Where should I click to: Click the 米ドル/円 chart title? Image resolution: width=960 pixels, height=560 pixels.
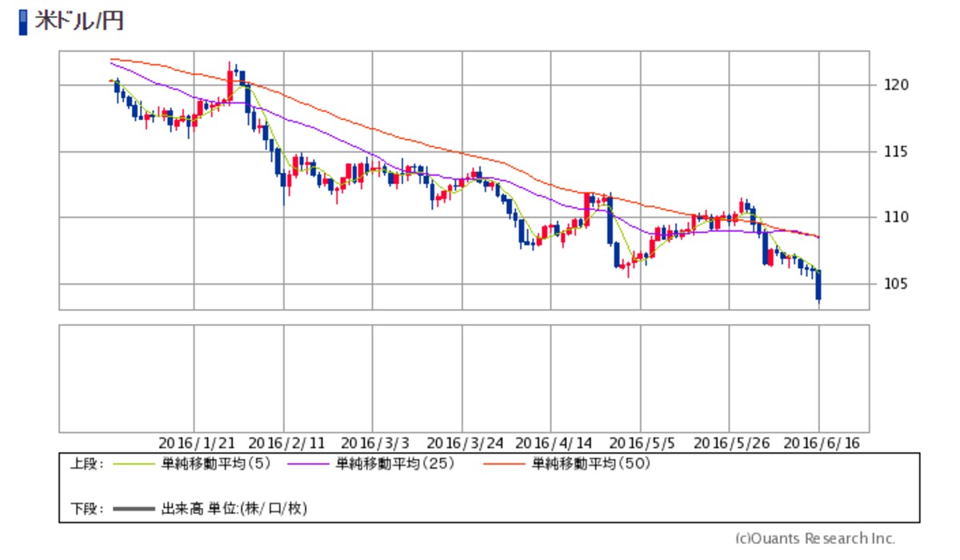point(78,21)
